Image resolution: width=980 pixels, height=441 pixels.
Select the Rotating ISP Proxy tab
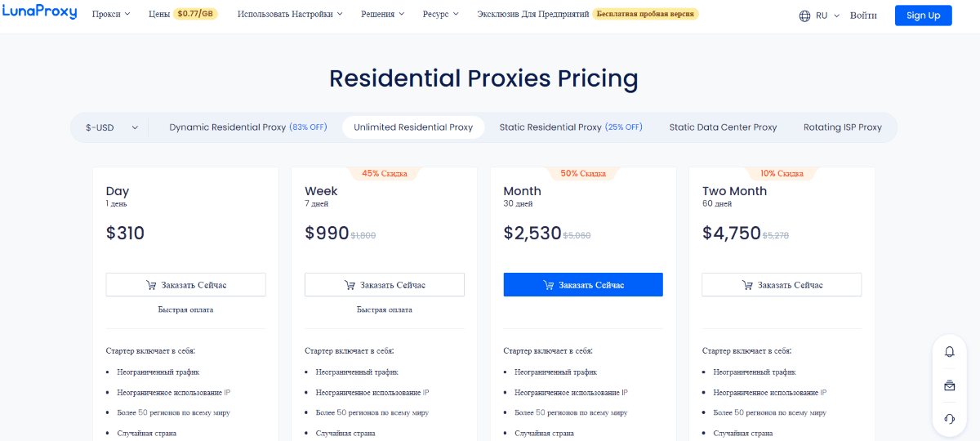843,127
